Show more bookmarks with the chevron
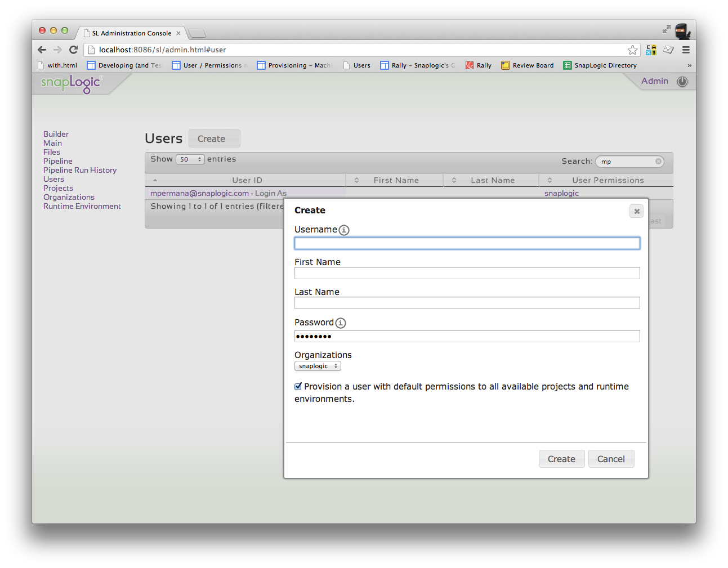 click(x=689, y=65)
